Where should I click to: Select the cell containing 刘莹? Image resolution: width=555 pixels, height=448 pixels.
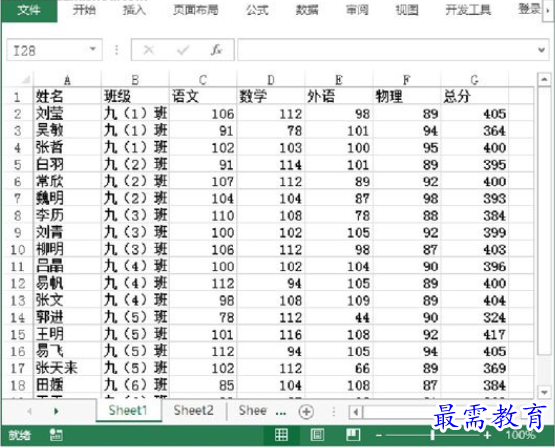(x=67, y=113)
